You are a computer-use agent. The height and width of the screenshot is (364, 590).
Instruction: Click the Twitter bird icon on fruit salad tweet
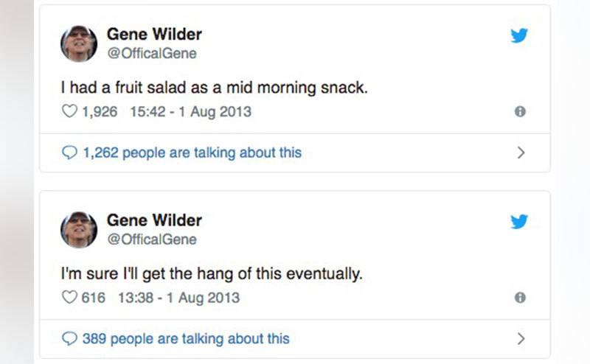tap(519, 35)
